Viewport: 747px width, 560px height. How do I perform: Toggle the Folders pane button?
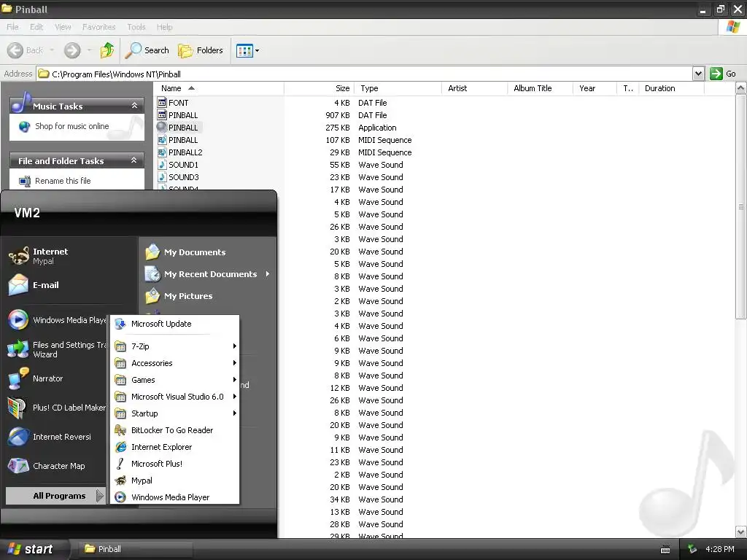pyautogui.click(x=200, y=50)
